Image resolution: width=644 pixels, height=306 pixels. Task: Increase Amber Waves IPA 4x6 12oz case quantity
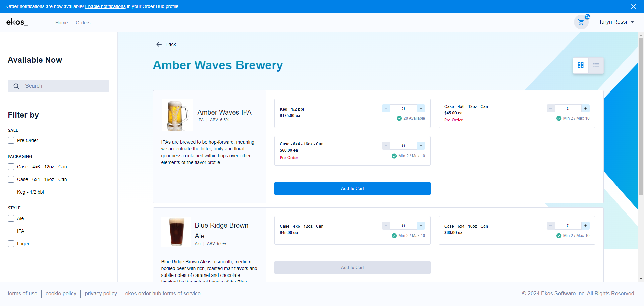(586, 108)
